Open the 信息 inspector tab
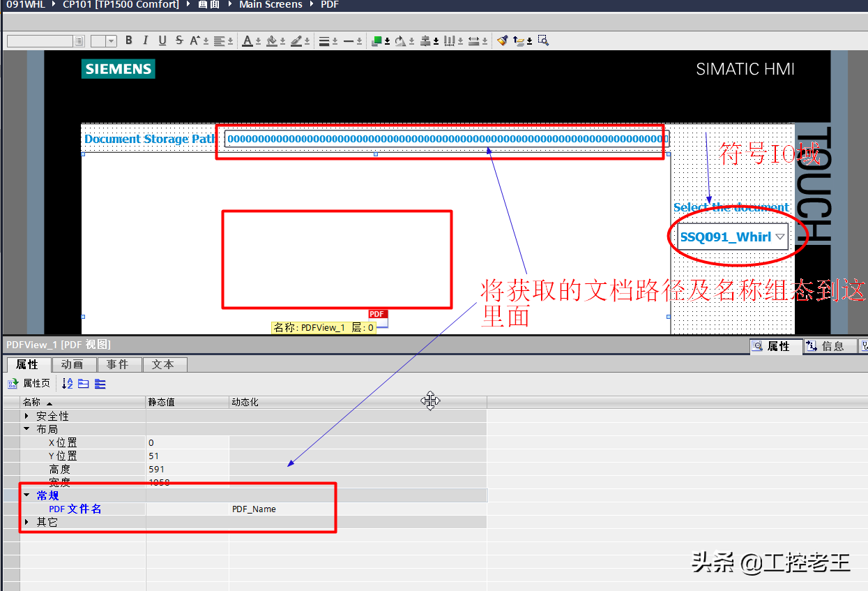This screenshot has height=591, width=868. pos(831,346)
